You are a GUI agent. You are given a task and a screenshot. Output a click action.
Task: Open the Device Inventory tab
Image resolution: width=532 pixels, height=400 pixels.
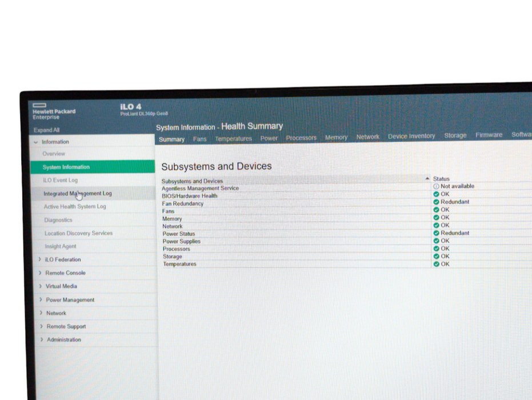pos(411,136)
